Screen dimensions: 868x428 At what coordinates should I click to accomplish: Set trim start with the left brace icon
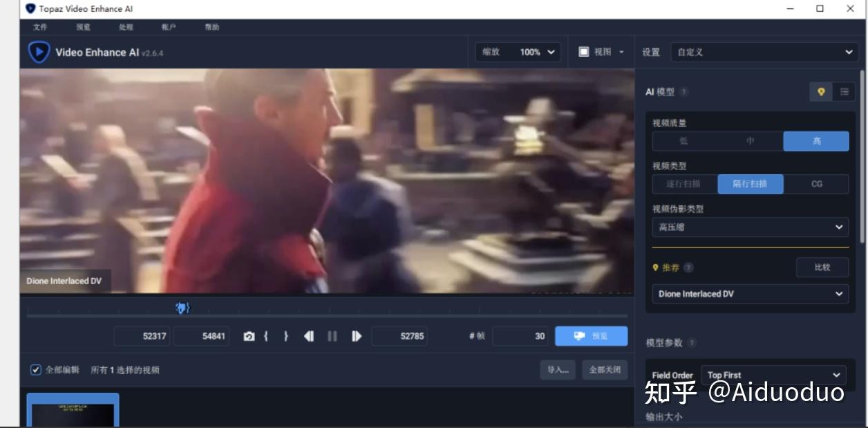267,336
